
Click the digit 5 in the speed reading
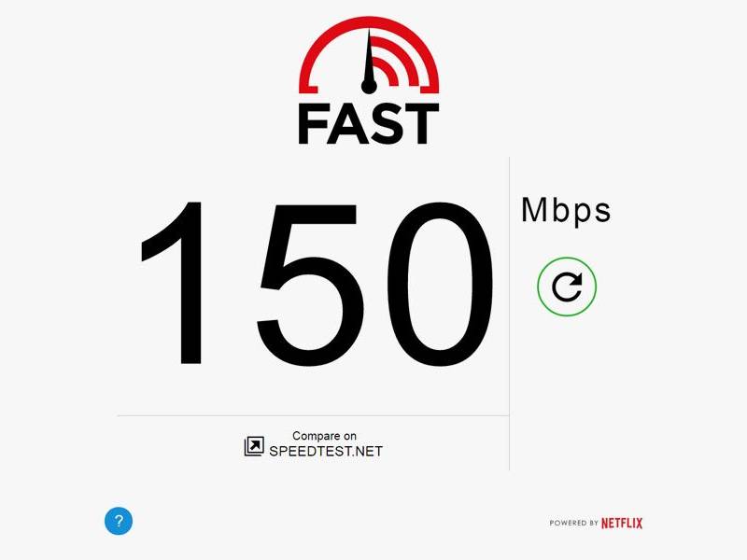point(310,285)
